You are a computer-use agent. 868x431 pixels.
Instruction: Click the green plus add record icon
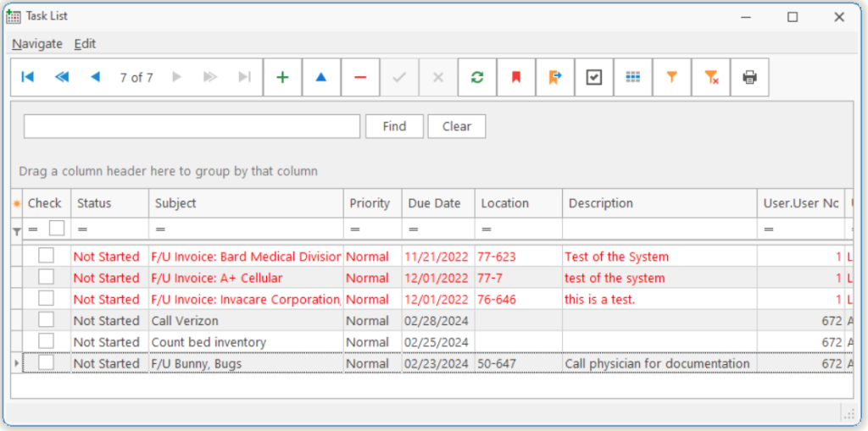(282, 77)
